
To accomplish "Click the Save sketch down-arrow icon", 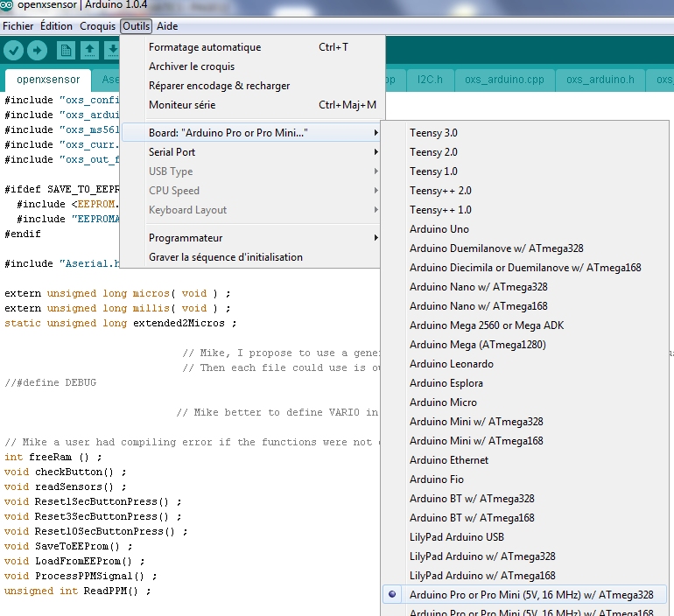I will click(112, 50).
